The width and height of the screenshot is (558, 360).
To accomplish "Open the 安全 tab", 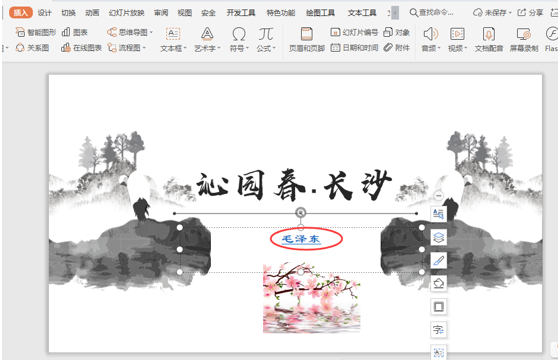I will tap(209, 13).
